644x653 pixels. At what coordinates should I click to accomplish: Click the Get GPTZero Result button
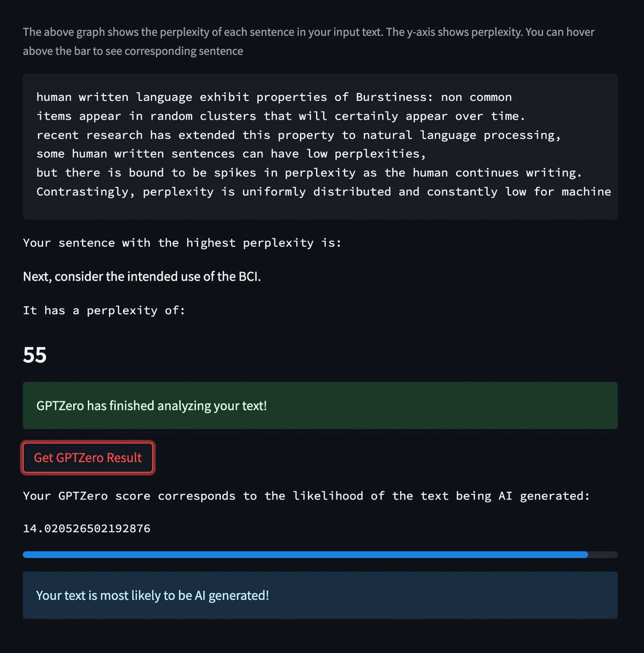[88, 458]
